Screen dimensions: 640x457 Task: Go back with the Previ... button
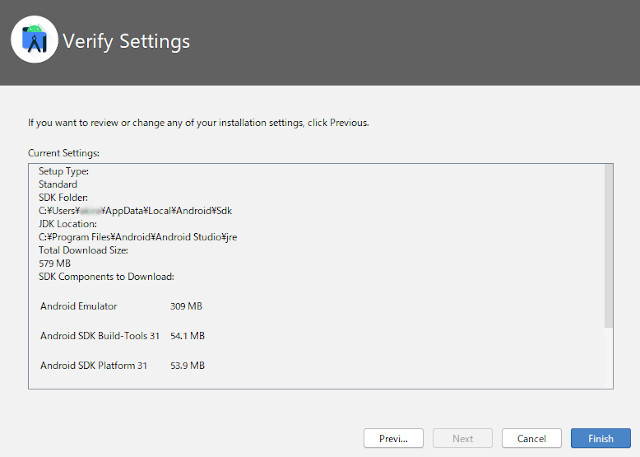tap(393, 438)
